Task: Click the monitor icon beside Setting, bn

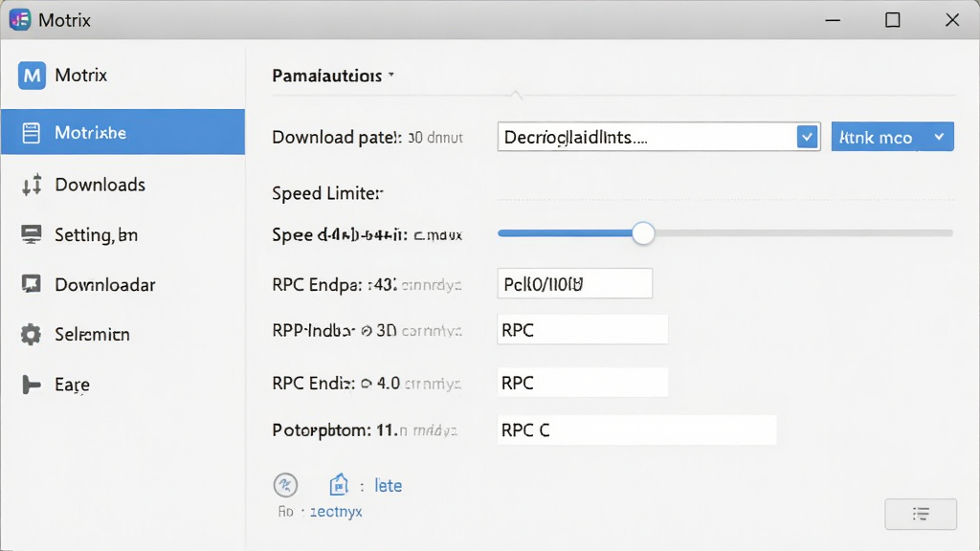Action: (x=32, y=234)
